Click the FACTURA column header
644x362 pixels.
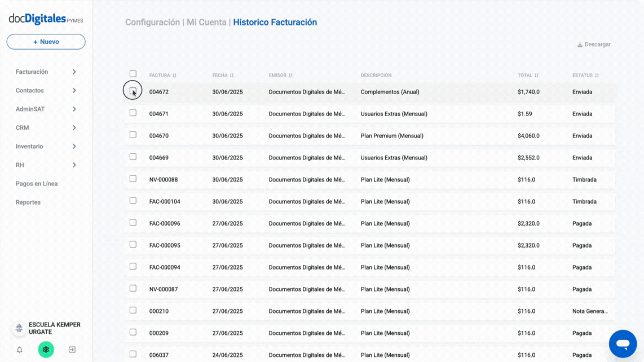(x=160, y=75)
